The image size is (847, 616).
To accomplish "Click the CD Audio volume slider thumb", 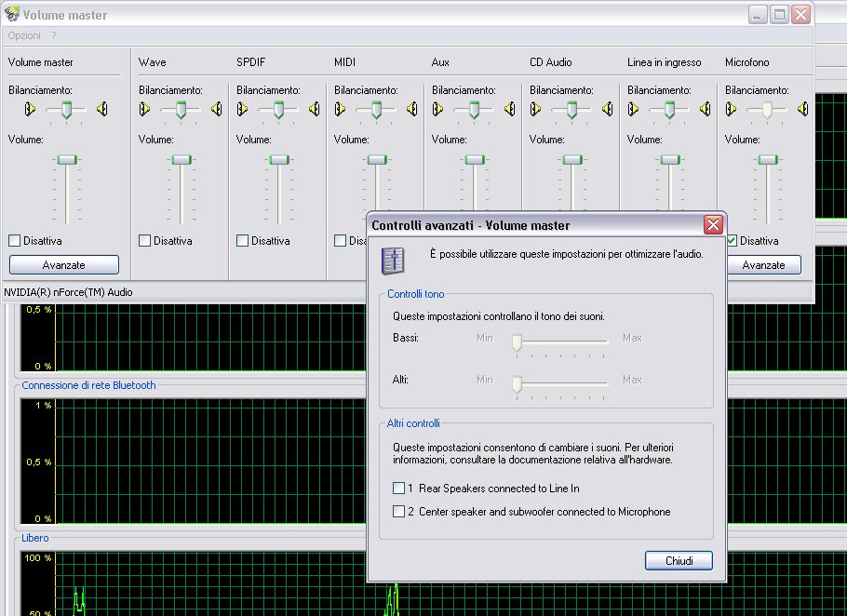I will click(x=572, y=160).
